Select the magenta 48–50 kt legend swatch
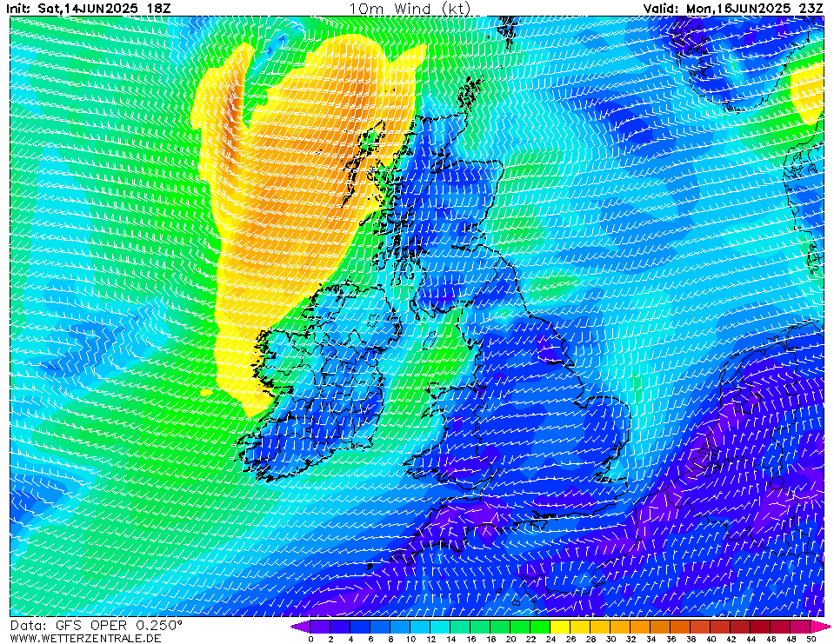This screenshot has width=834, height=644. click(801, 627)
